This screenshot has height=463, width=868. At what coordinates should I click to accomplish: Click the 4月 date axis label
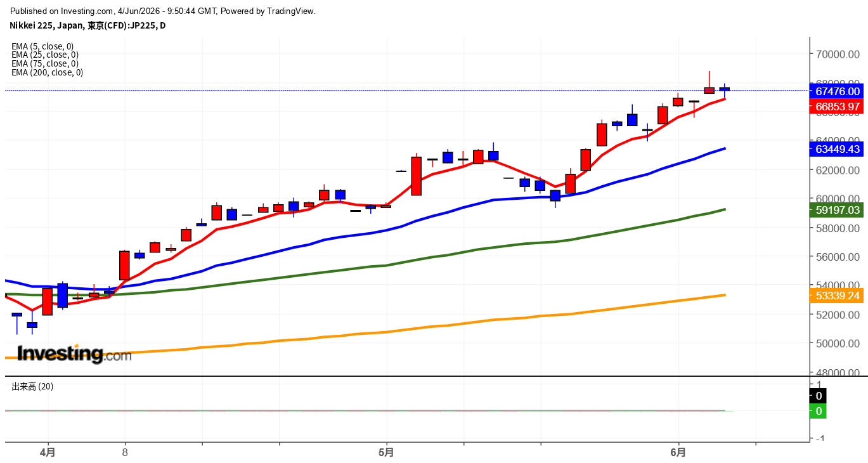click(x=48, y=452)
